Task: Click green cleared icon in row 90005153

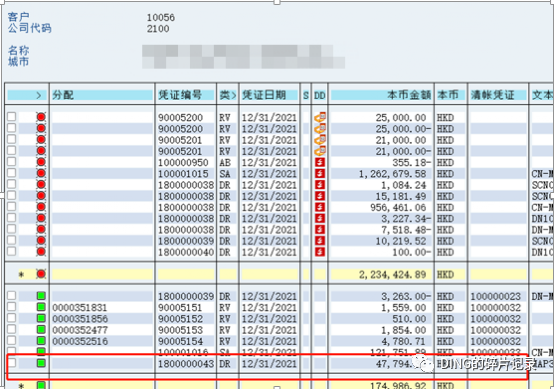Action: [x=41, y=330]
